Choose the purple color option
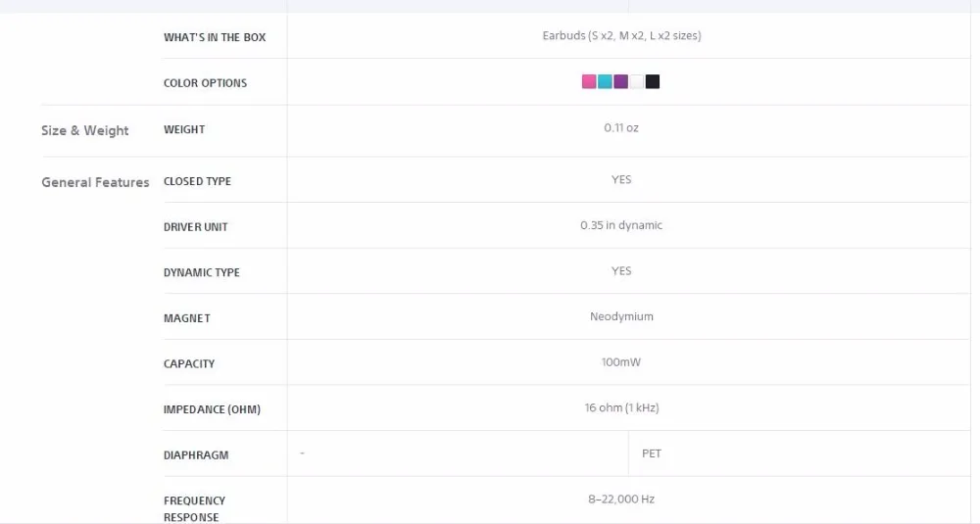The width and height of the screenshot is (980, 524). pos(620,82)
